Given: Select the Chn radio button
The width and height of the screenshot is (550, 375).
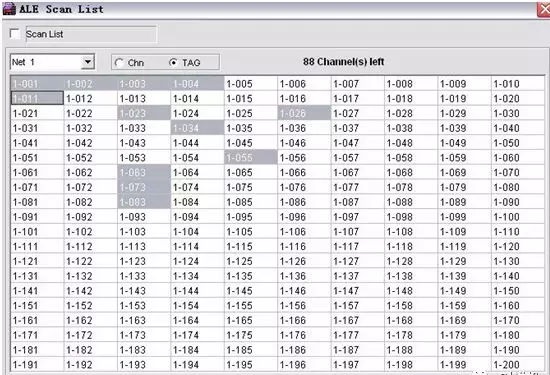Looking at the screenshot, I should tap(119, 62).
